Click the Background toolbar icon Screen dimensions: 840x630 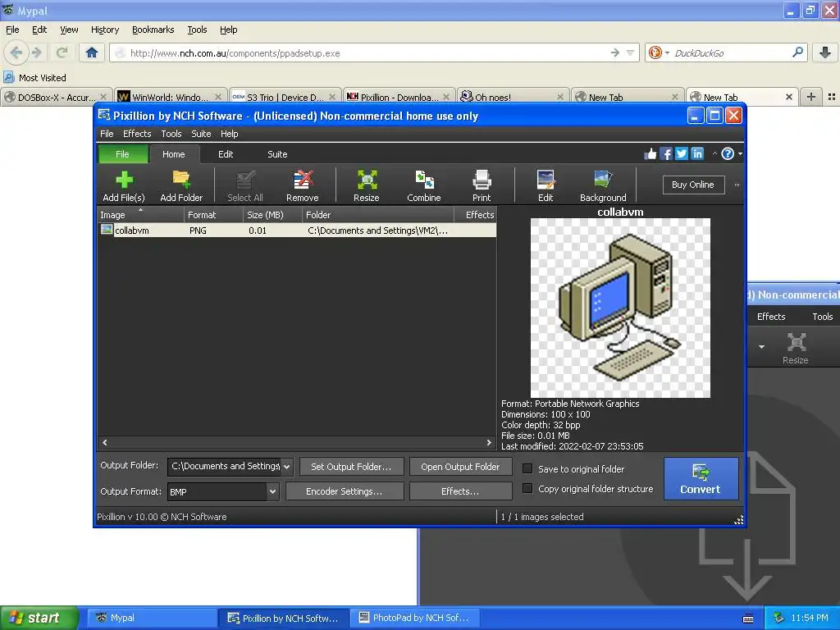(x=603, y=185)
